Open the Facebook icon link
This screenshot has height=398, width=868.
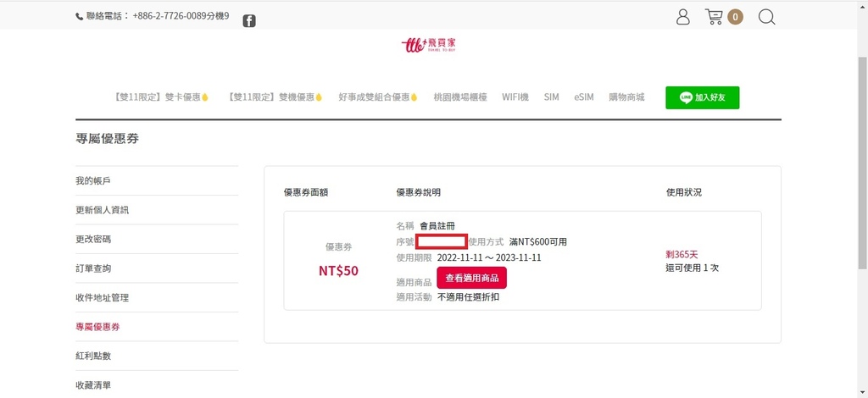(x=249, y=21)
